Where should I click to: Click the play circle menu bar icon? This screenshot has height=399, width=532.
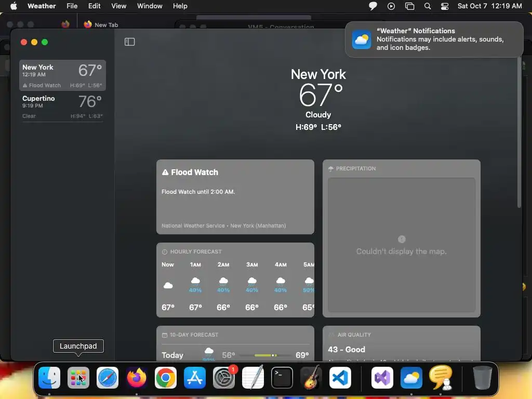click(391, 6)
